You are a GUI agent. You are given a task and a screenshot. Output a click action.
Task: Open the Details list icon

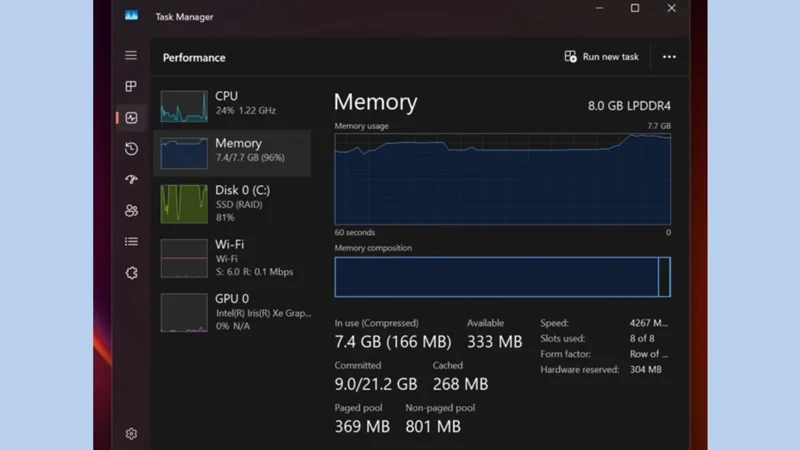click(131, 241)
